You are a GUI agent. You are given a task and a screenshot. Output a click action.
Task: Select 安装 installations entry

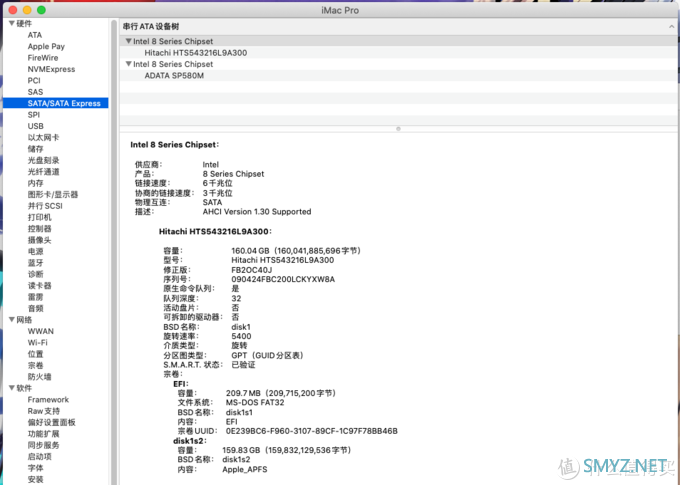tap(36, 479)
